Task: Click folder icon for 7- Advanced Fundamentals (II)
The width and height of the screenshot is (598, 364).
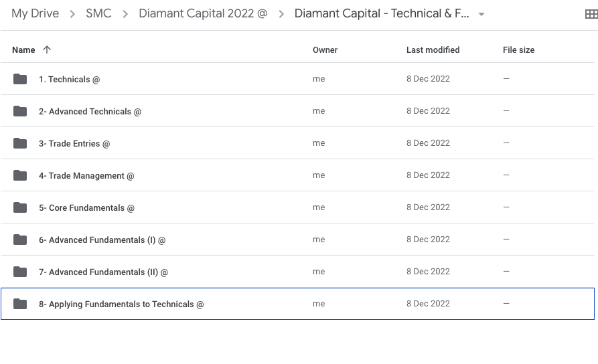Action: 20,272
